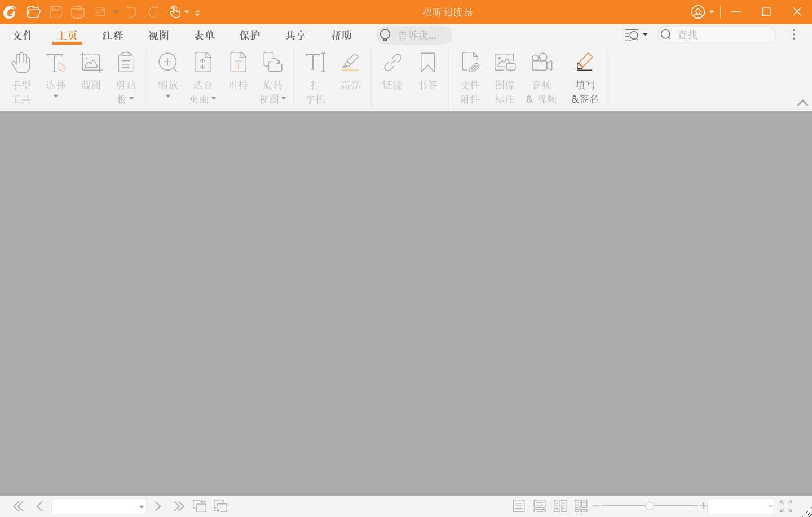The image size is (812, 517).
Task: Click the Open file folder icon
Action: click(x=34, y=12)
